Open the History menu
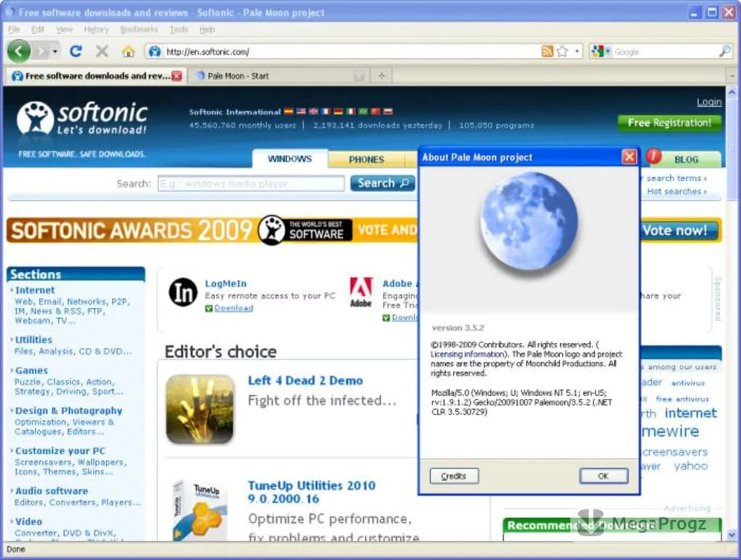The image size is (741, 560). point(96,29)
